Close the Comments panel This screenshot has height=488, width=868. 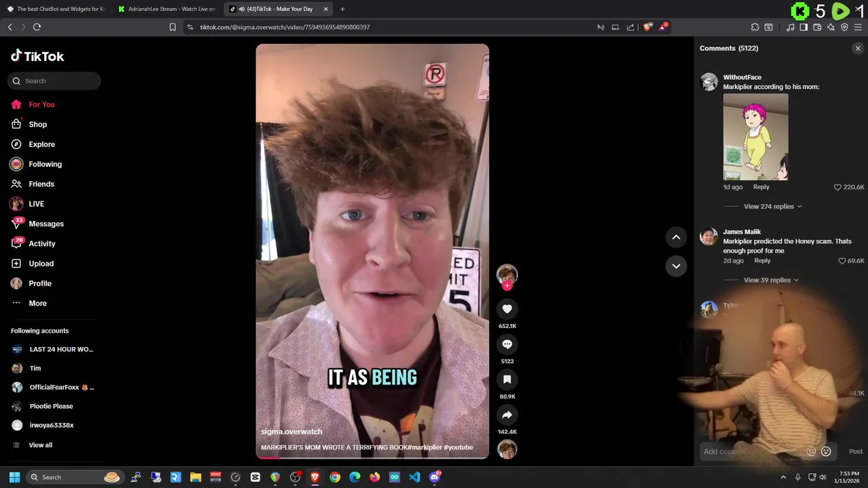[858, 48]
